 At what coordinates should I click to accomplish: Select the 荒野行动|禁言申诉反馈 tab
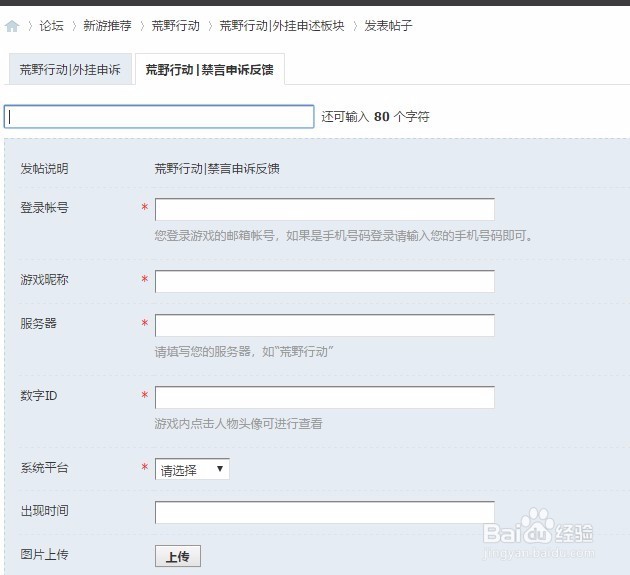pos(210,69)
